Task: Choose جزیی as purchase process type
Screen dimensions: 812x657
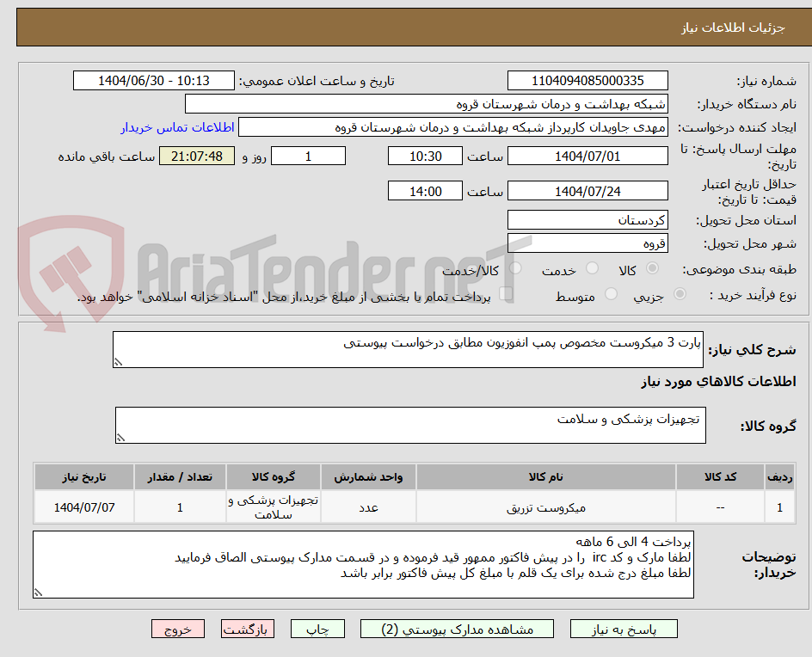Action: 680,292
